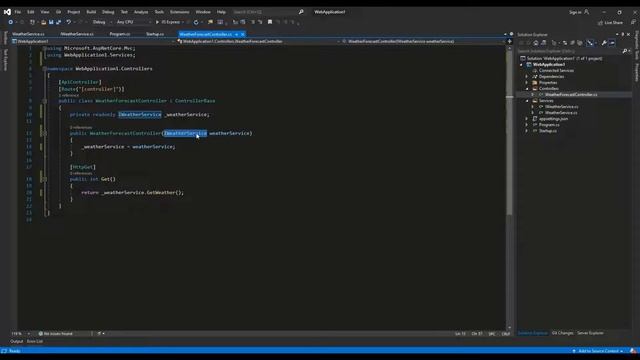Viewport: 640px width, 360px height.
Task: Open the Edit menu
Action: (x=31, y=12)
